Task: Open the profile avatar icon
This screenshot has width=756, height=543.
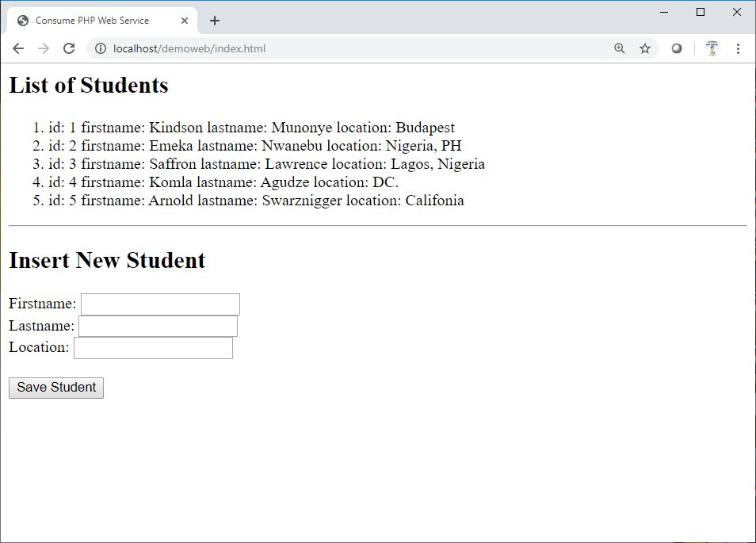Action: tap(712, 48)
